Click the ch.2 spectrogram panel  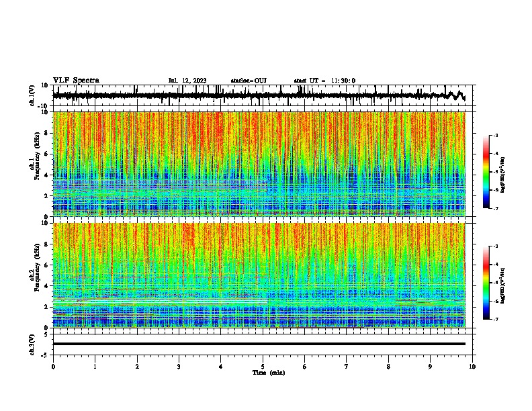pyautogui.click(x=259, y=275)
